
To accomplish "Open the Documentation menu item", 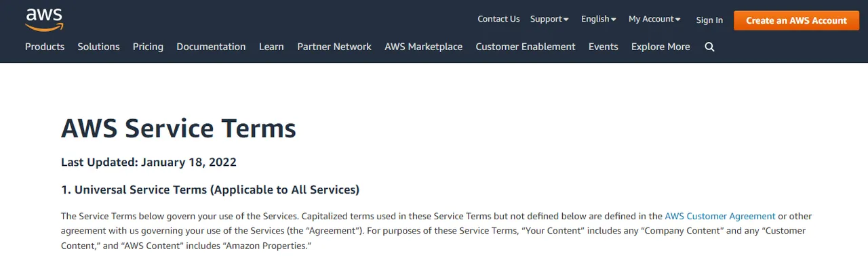I will tap(211, 47).
